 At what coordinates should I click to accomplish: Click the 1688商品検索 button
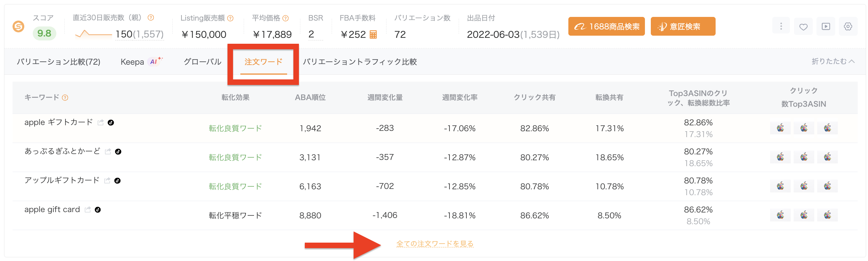tap(607, 26)
